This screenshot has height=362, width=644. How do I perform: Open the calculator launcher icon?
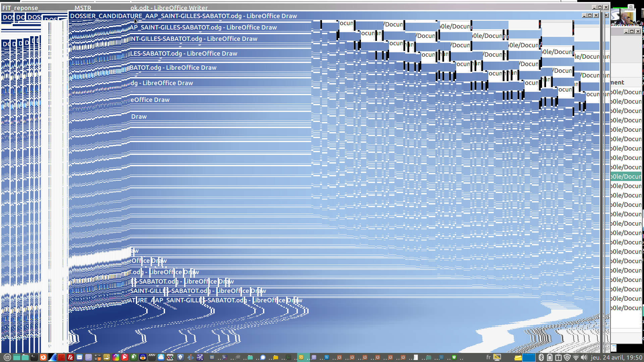point(98,357)
